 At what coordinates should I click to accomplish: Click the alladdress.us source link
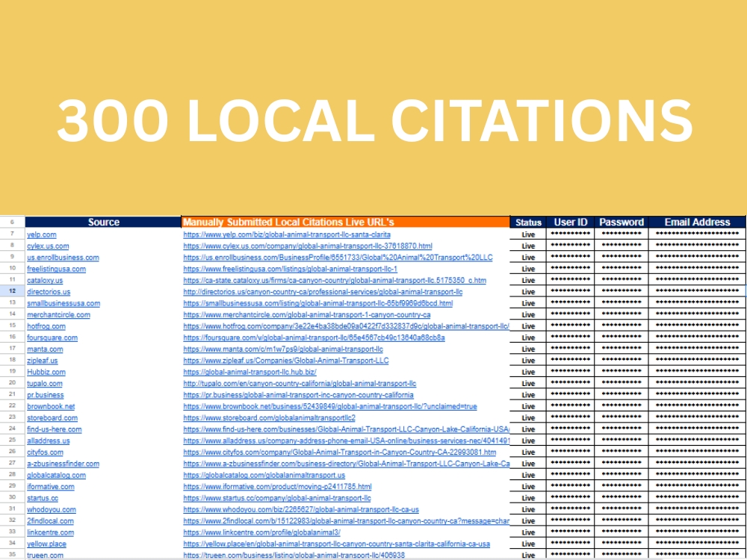48,441
